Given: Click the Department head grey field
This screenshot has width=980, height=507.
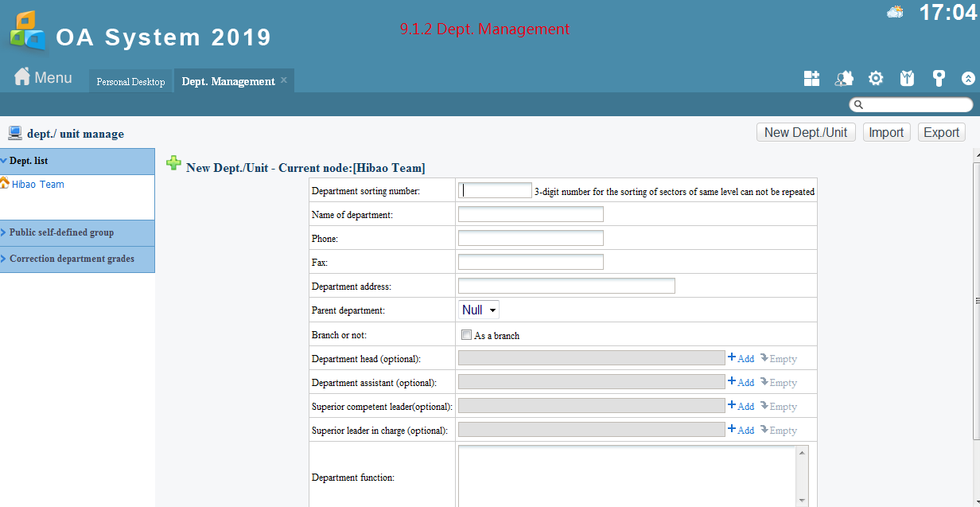Looking at the screenshot, I should pos(592,358).
